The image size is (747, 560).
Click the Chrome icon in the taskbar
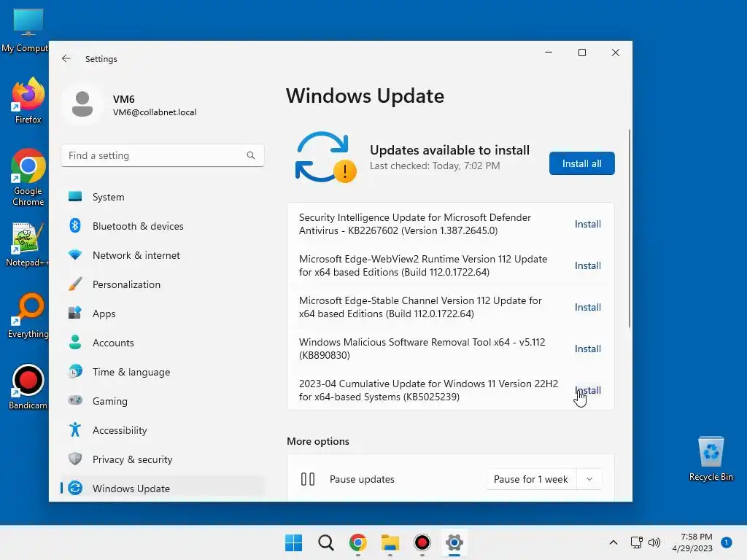(357, 542)
